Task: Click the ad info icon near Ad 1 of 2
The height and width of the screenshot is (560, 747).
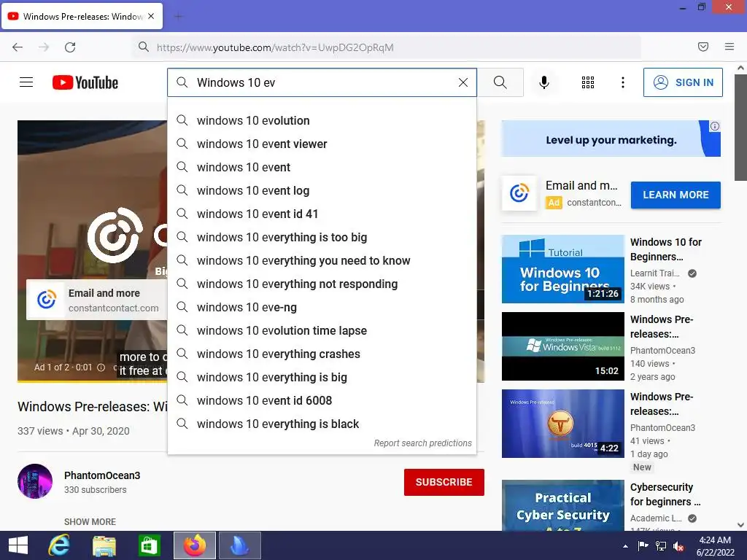Action: (x=101, y=367)
